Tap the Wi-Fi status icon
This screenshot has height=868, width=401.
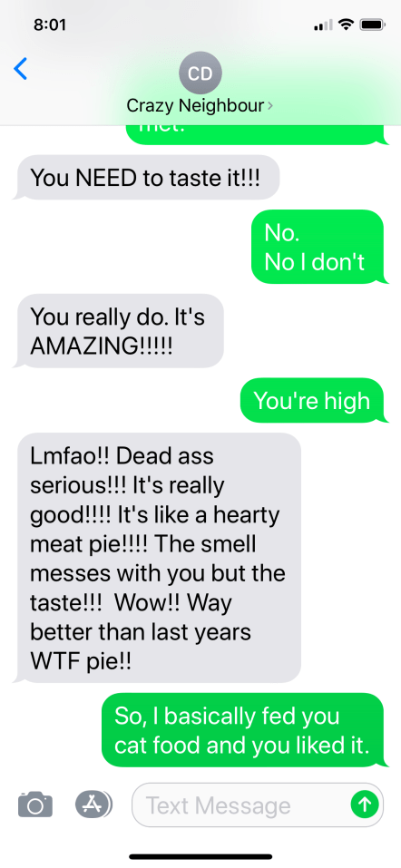(x=347, y=24)
